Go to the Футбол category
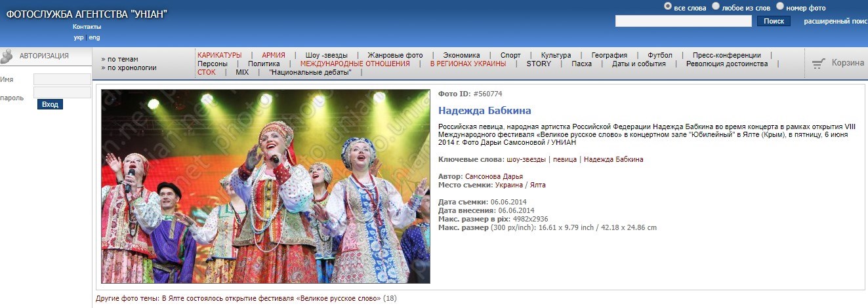Viewport: 868px width, 308px height. [x=659, y=55]
